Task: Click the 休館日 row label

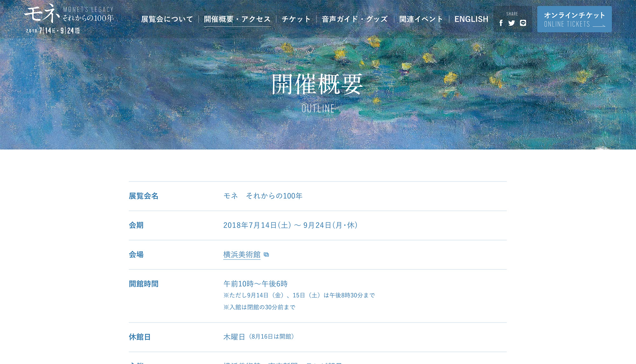Action: coord(140,337)
